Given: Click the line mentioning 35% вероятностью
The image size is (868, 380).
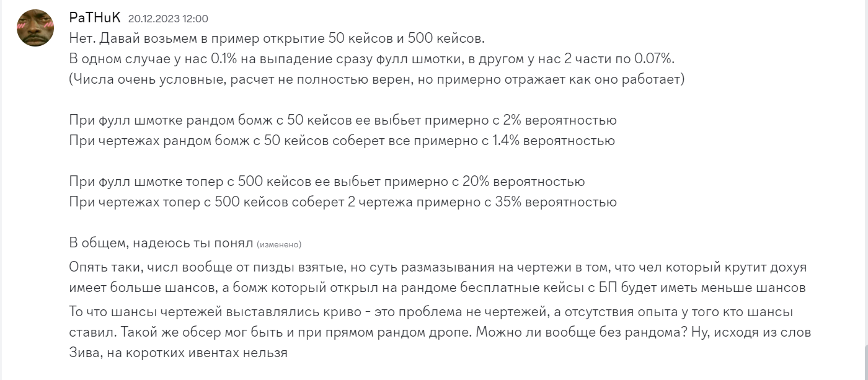Looking at the screenshot, I should [x=343, y=202].
